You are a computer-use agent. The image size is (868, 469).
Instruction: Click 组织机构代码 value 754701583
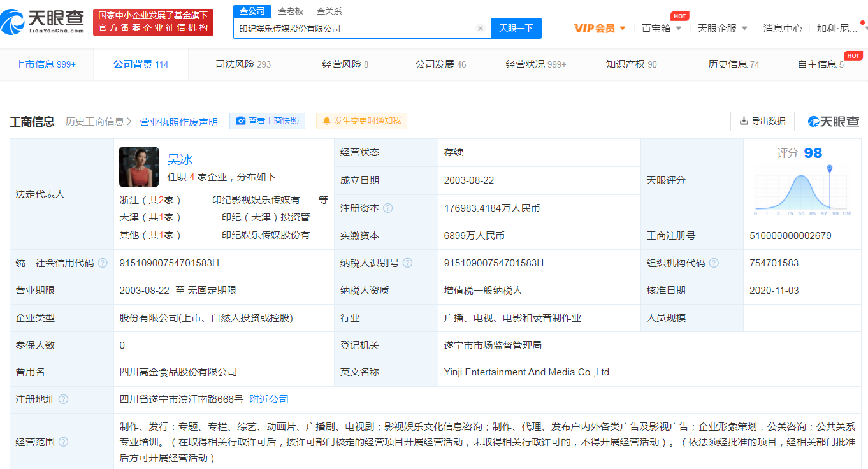point(774,263)
